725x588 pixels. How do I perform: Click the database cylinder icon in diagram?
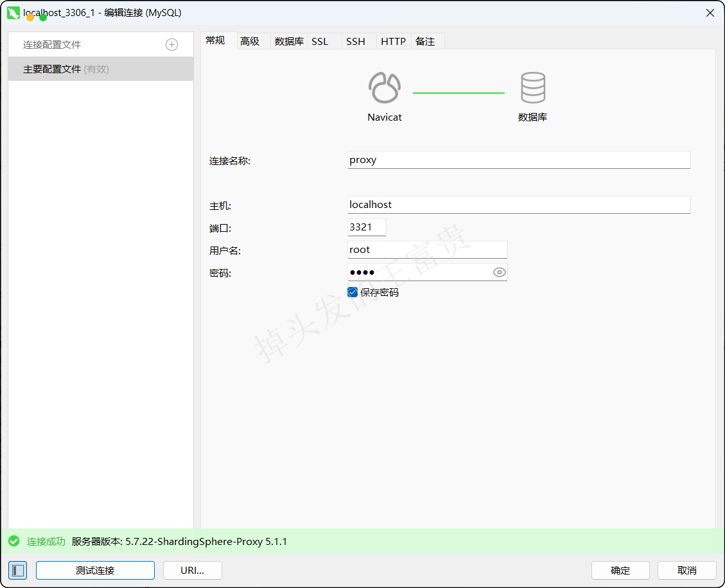(532, 87)
